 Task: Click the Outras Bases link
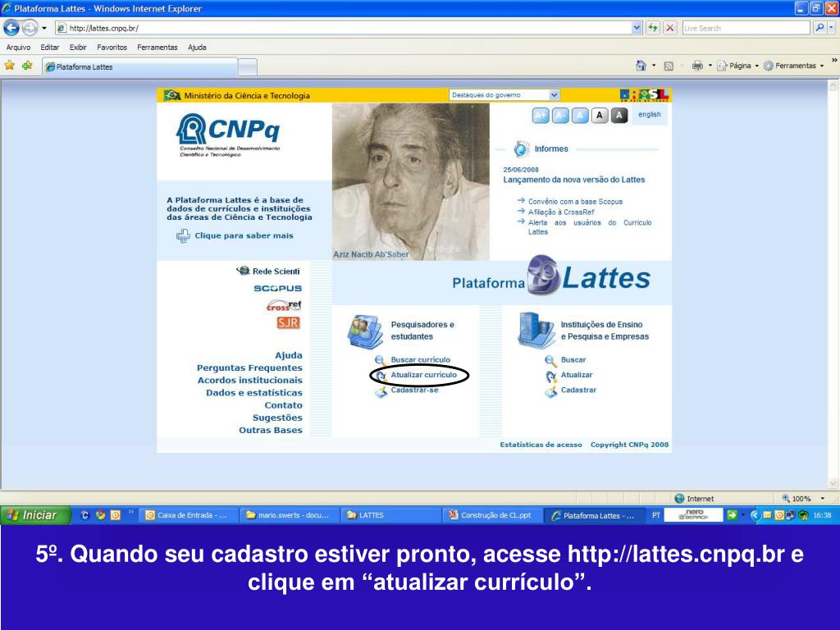(x=271, y=430)
